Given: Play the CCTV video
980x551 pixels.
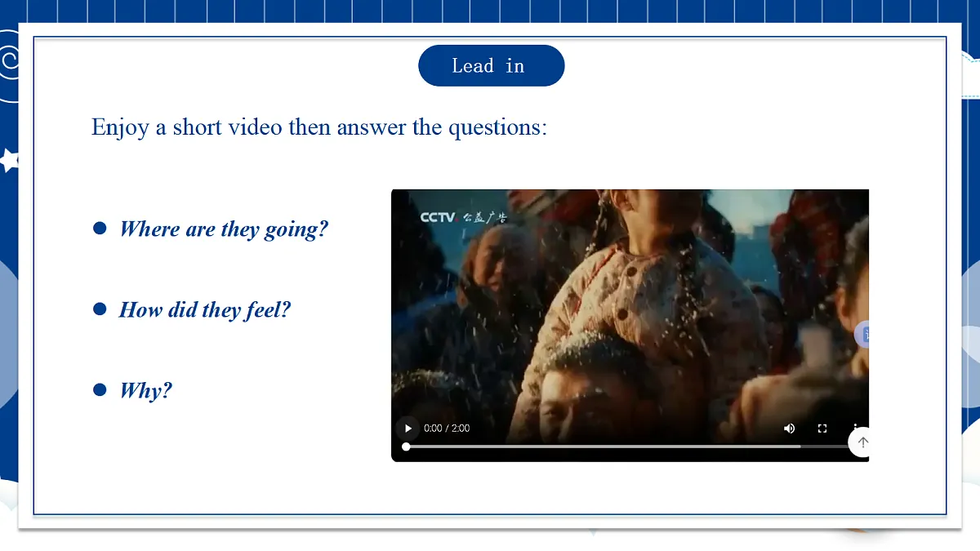Looking at the screenshot, I should coord(408,429).
